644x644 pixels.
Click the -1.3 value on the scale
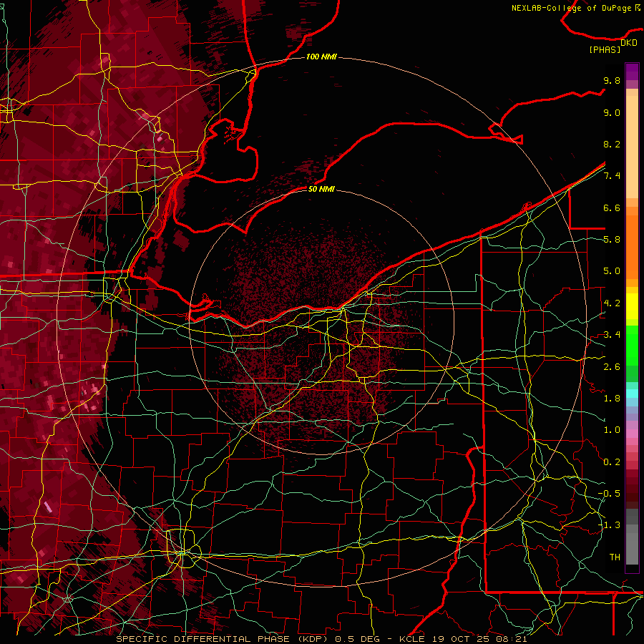[x=609, y=525]
